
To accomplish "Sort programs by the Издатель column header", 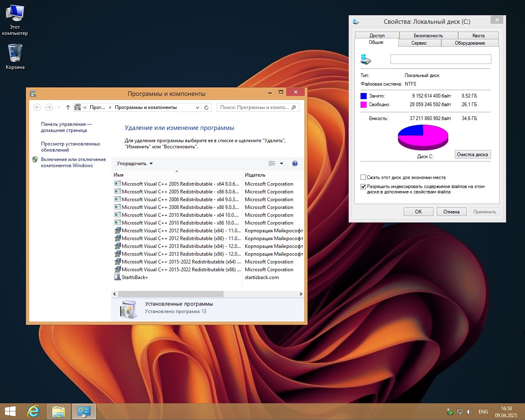I will point(273,175).
